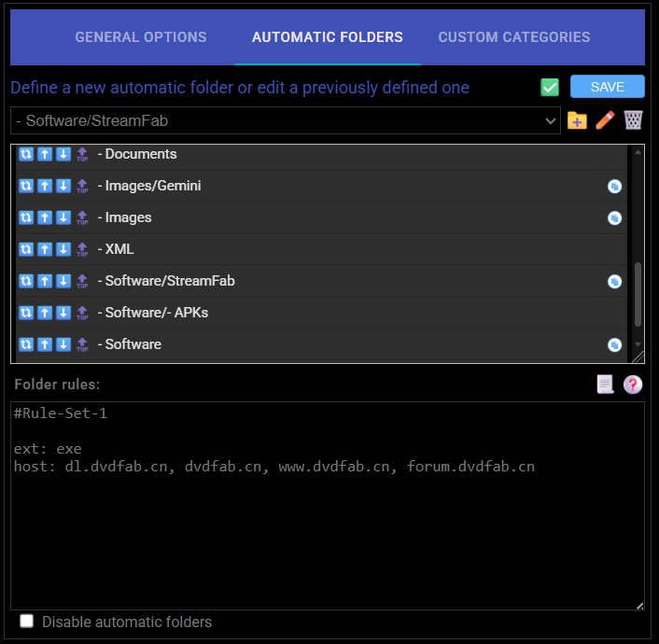Move the XML folder to top

(x=82, y=249)
